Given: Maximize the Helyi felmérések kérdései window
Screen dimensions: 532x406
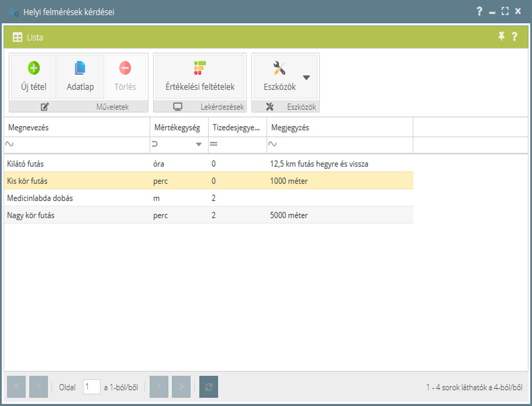Looking at the screenshot, I should pos(505,11).
